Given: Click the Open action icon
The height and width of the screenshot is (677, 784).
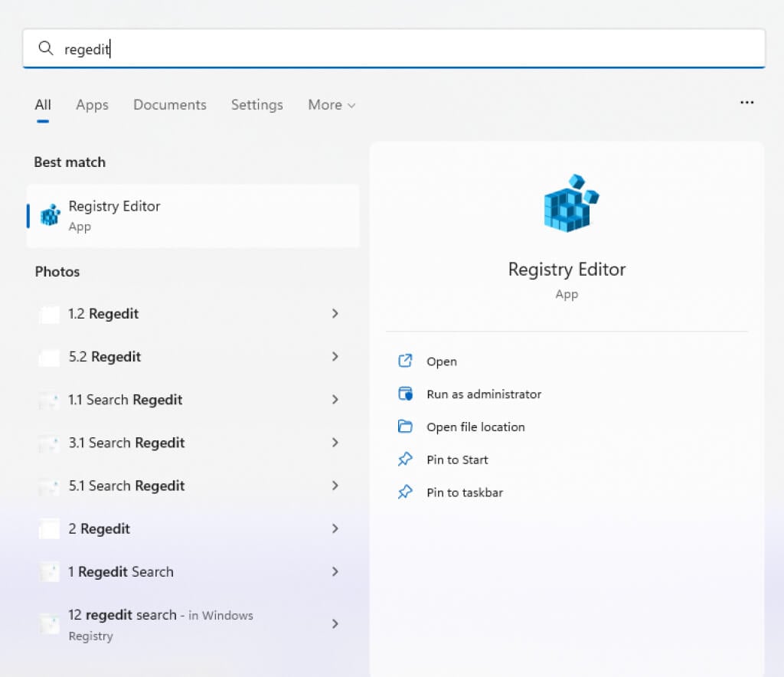Looking at the screenshot, I should point(405,361).
